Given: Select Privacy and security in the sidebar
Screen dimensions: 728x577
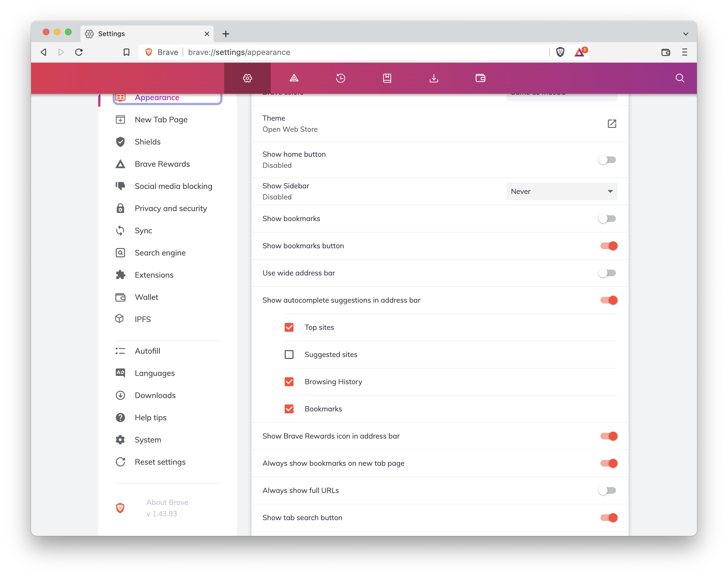Looking at the screenshot, I should [x=171, y=208].
